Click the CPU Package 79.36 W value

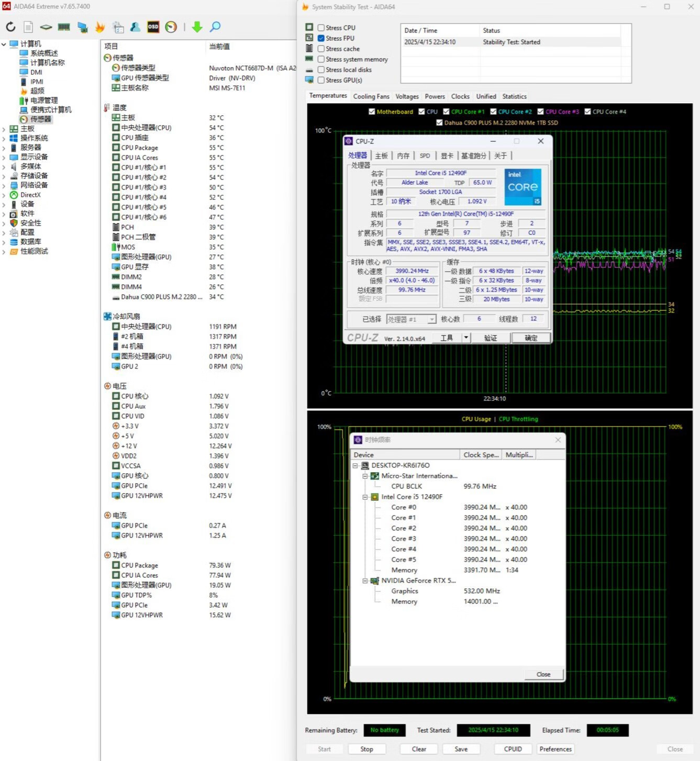coord(220,565)
